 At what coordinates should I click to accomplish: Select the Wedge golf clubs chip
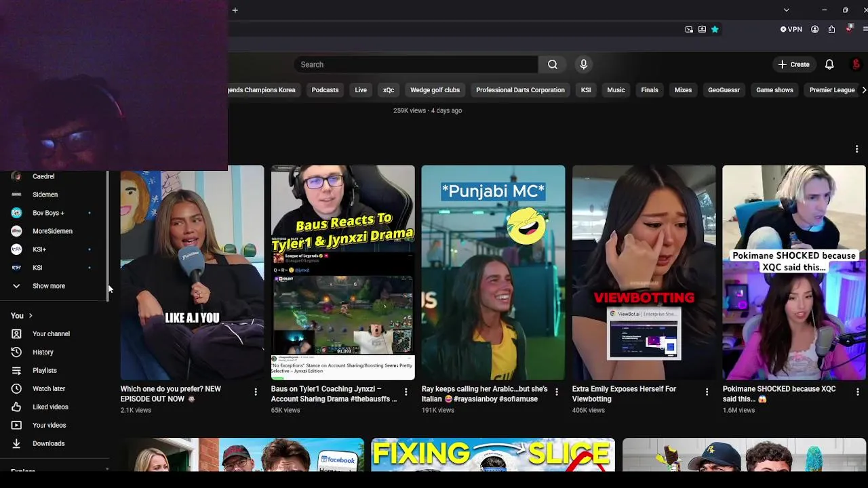tap(435, 90)
